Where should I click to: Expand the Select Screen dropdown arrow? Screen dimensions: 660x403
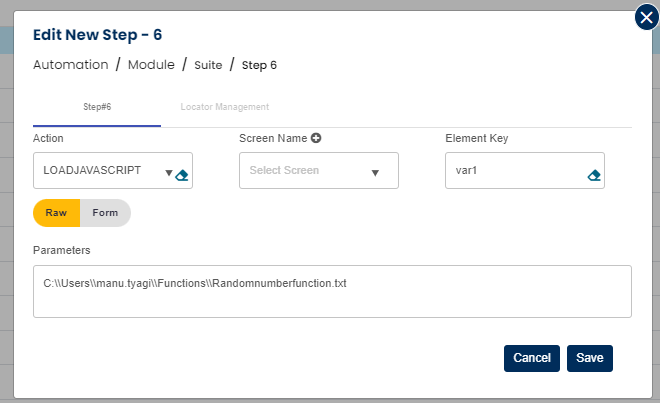pyautogui.click(x=375, y=172)
